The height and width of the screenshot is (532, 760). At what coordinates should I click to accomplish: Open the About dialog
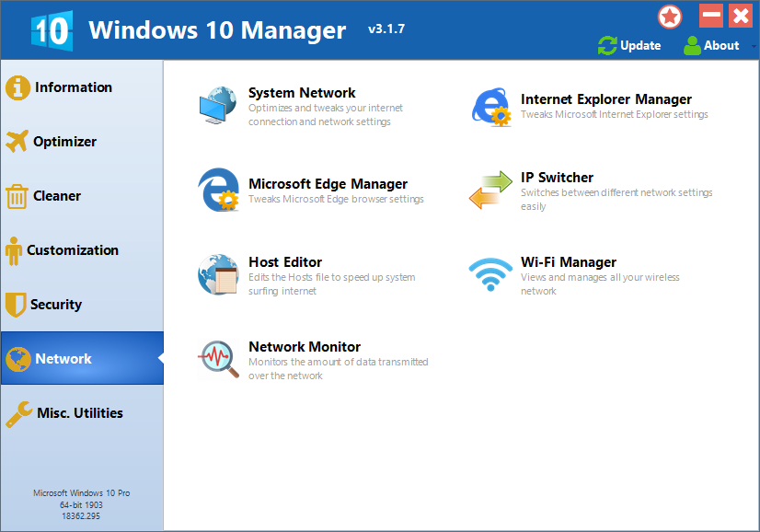(720, 45)
